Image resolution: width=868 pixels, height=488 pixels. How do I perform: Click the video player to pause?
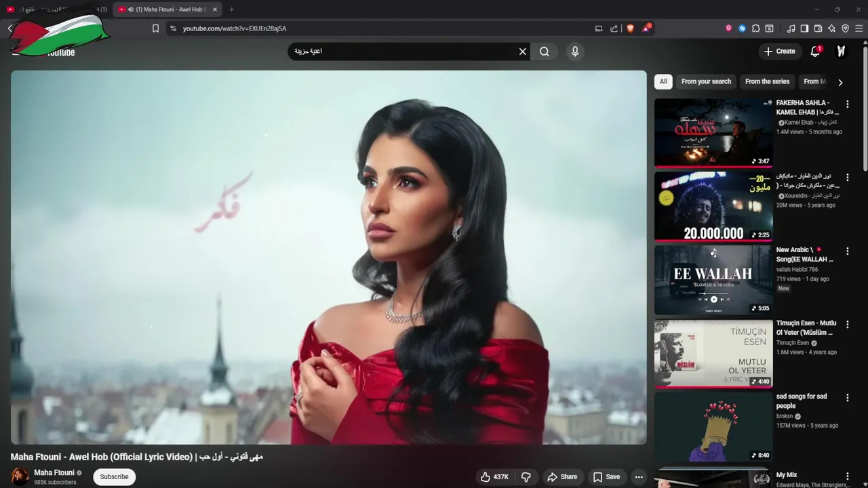[328, 258]
